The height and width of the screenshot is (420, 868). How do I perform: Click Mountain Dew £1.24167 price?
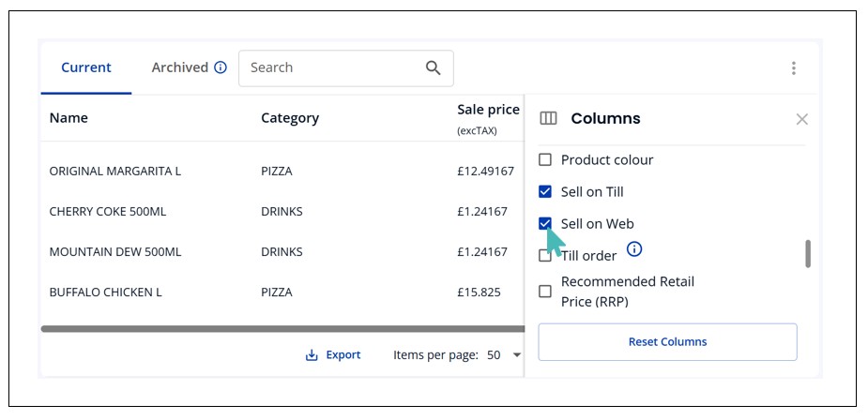(x=482, y=252)
